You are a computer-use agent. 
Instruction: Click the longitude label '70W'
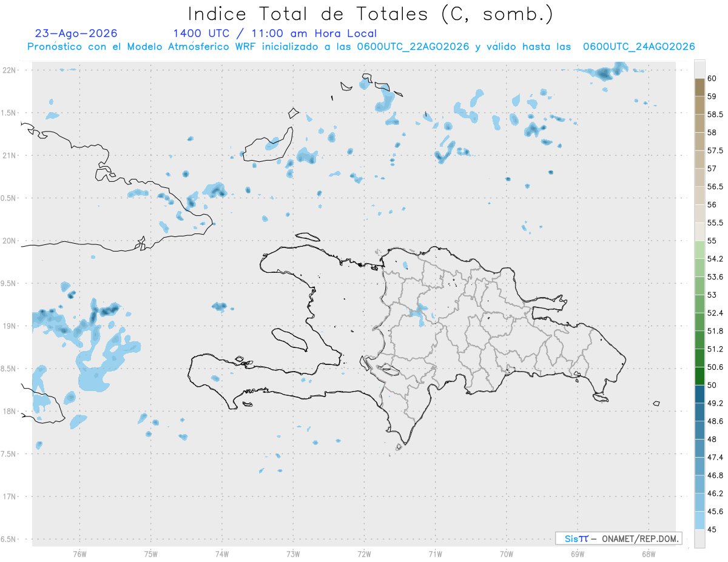[x=506, y=554]
